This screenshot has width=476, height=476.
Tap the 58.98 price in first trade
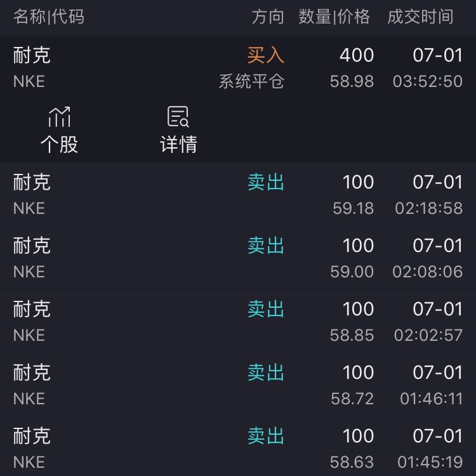click(352, 81)
